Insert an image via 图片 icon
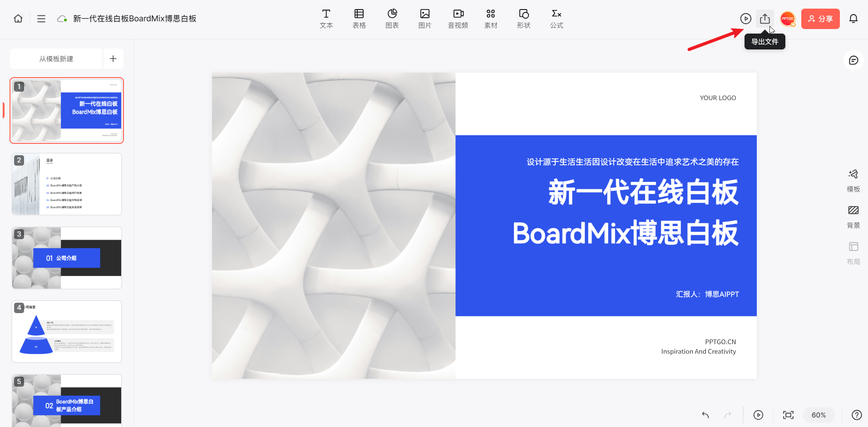The width and height of the screenshot is (868, 427). pos(424,19)
